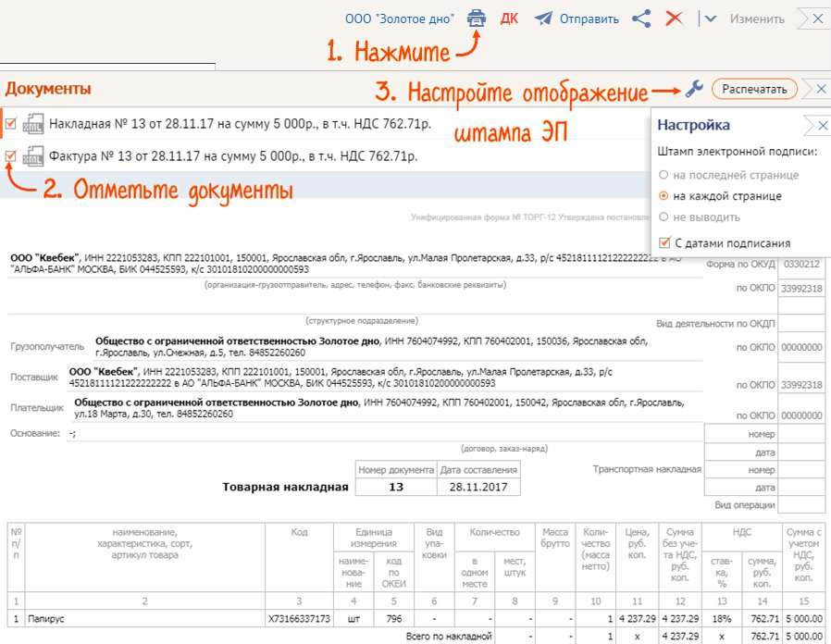Select Накладная № 13 document row text

240,124
